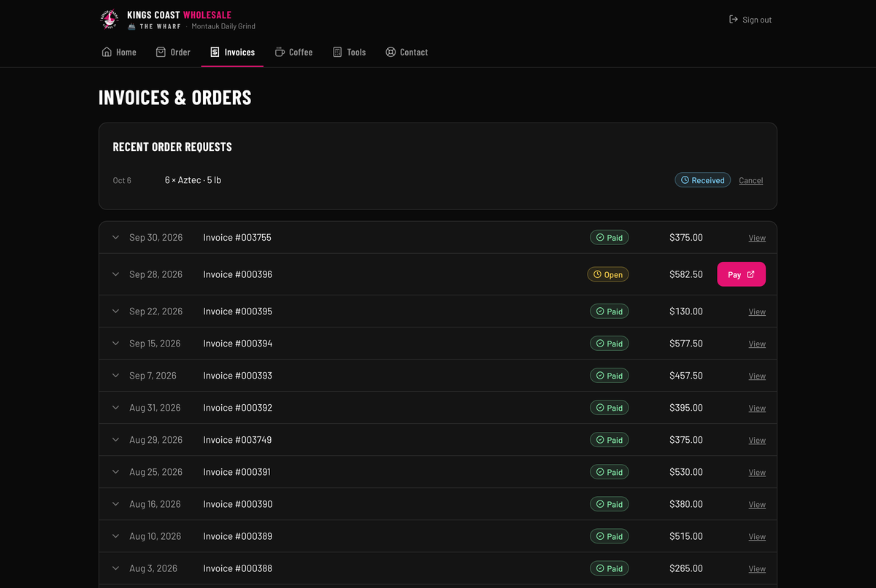Click the $582.50 amount
Viewport: 876px width, 588px height.
(x=686, y=274)
